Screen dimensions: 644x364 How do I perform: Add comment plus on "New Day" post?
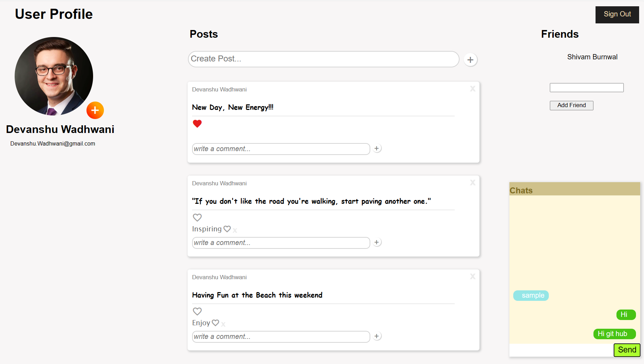click(x=377, y=149)
